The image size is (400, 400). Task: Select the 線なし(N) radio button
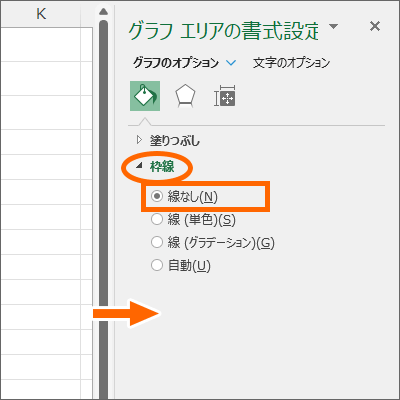pos(156,196)
